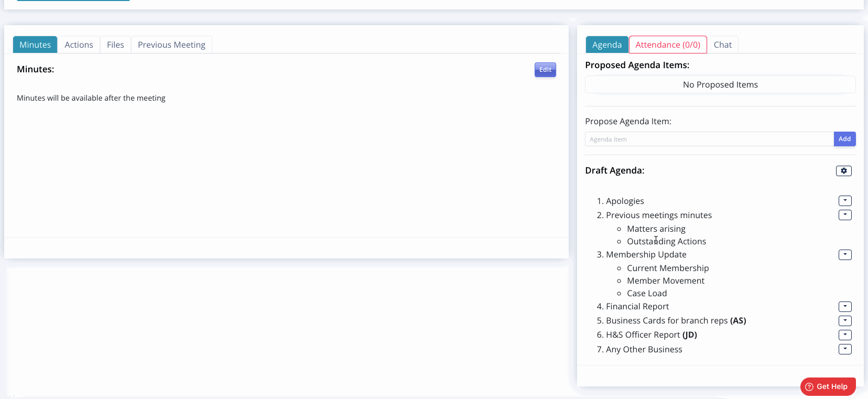Expand H&S Officer Report dropdown
This screenshot has width=868, height=399.
(x=844, y=335)
